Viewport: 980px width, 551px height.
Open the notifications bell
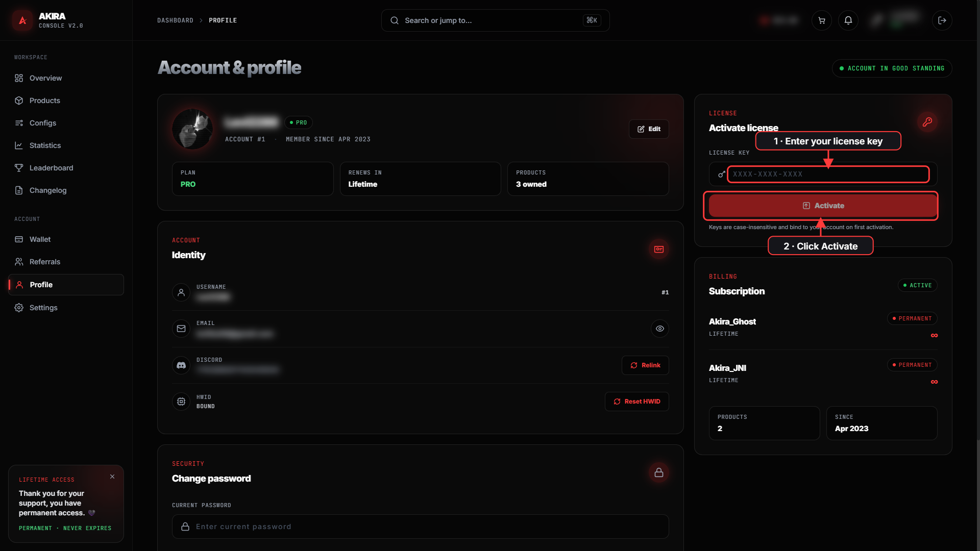[x=848, y=20]
